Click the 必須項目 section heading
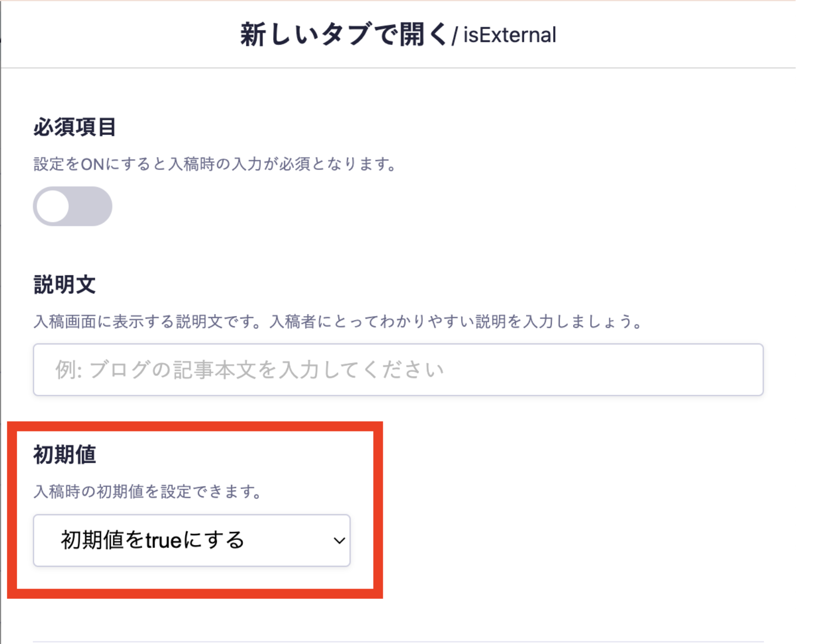The height and width of the screenshot is (644, 820). coord(74,127)
